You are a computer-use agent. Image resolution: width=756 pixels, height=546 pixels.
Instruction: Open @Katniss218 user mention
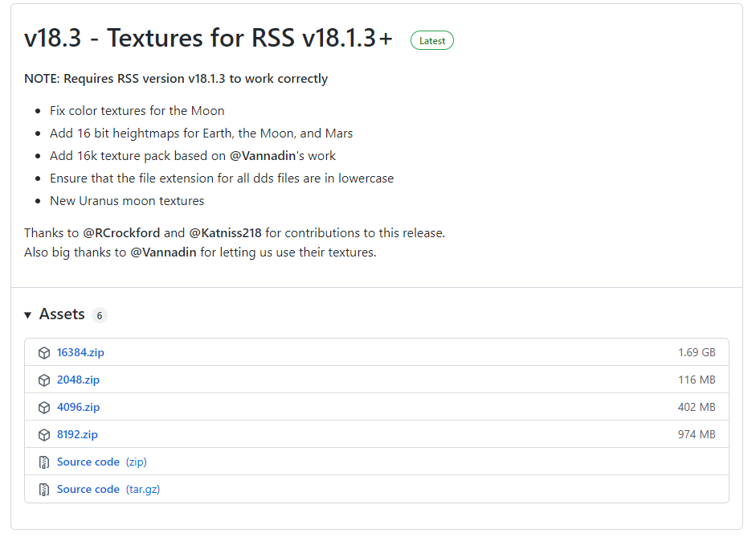click(225, 233)
